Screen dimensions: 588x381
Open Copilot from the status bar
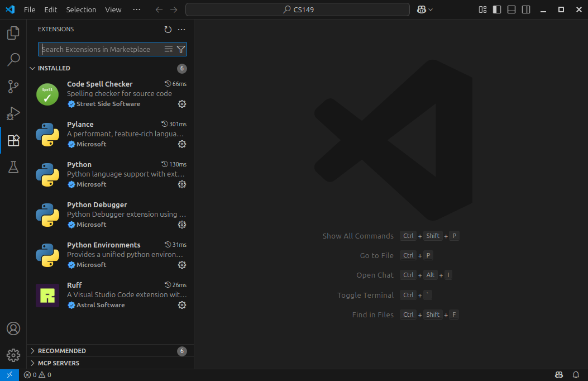[x=559, y=374]
